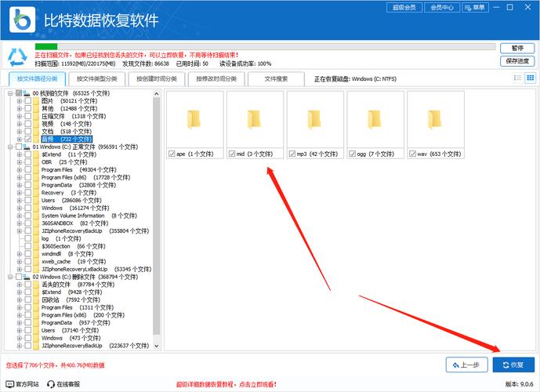Click the 图片 folder icon in tree
This screenshot has height=392, width=540.
pyautogui.click(x=36, y=101)
